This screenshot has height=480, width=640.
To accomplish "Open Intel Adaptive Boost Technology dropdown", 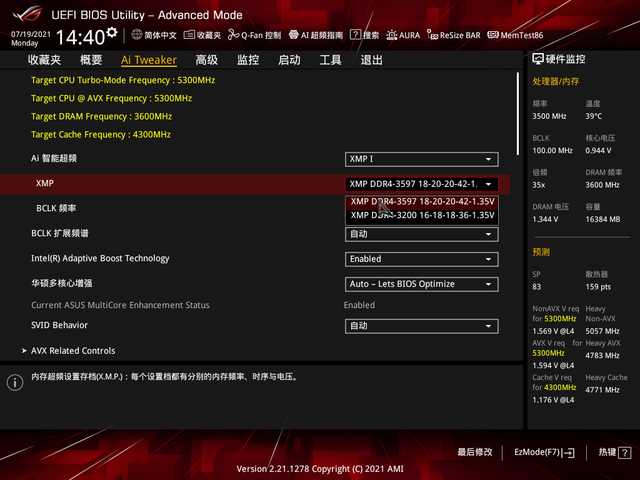I will [x=421, y=259].
